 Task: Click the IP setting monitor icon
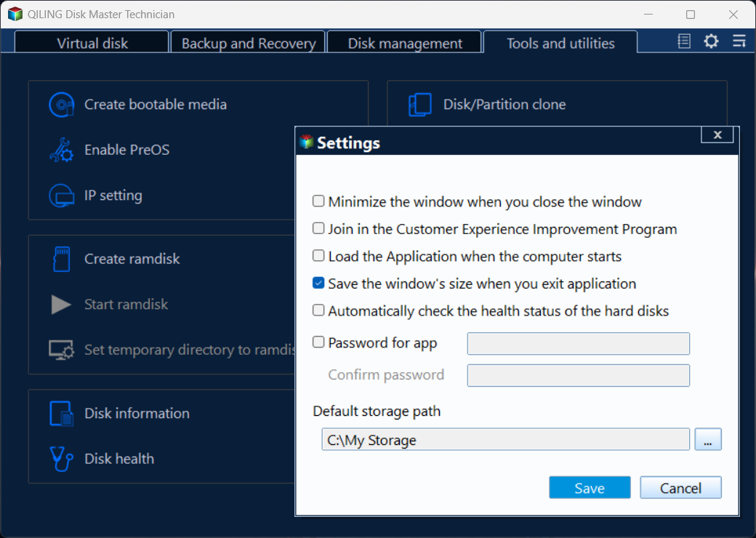(61, 196)
